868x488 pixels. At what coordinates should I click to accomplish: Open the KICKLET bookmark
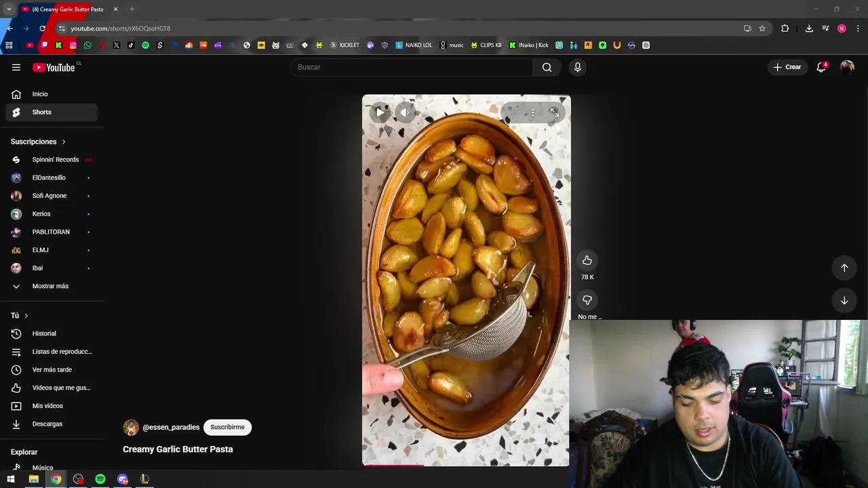coord(344,45)
